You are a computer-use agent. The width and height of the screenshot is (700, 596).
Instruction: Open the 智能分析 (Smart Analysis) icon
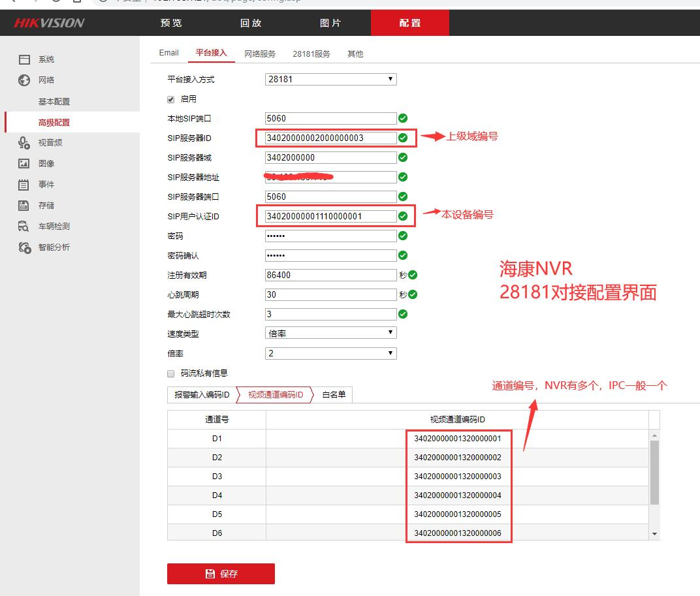(24, 247)
